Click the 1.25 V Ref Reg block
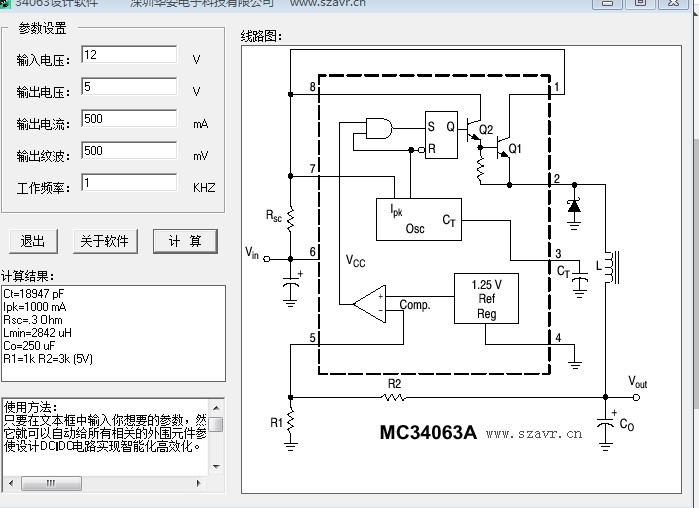The image size is (699, 508). click(x=486, y=299)
